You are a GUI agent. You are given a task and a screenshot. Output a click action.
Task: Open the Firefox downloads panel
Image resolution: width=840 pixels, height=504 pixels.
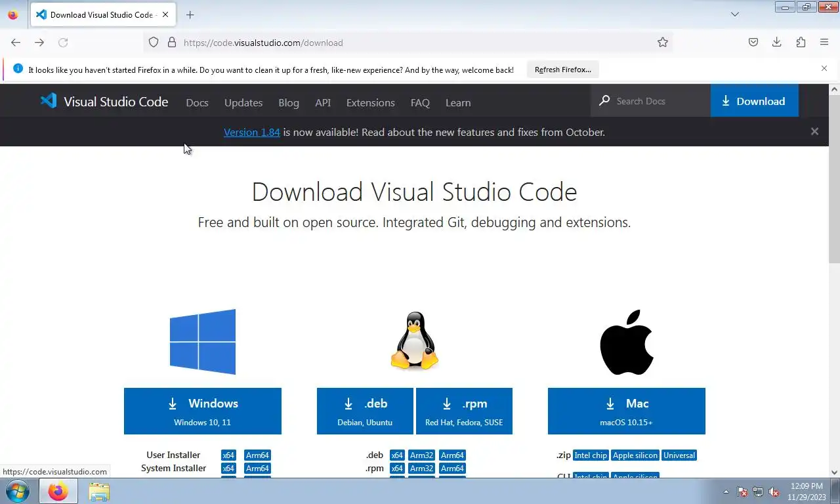click(777, 43)
